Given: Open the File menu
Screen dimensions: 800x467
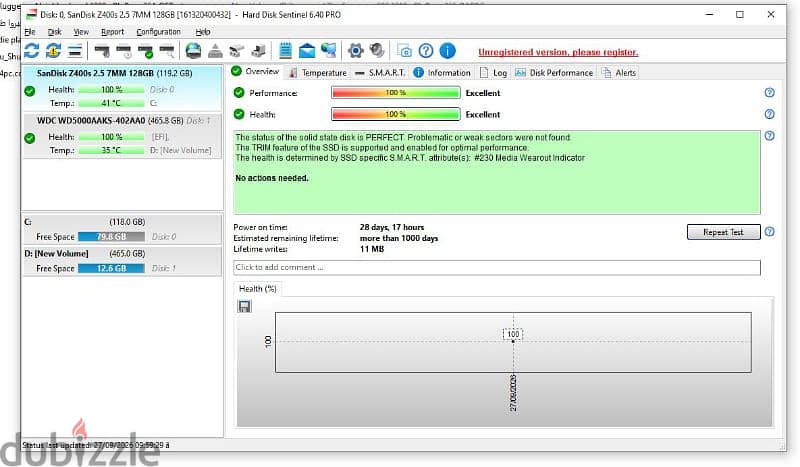Looking at the screenshot, I should (30, 32).
